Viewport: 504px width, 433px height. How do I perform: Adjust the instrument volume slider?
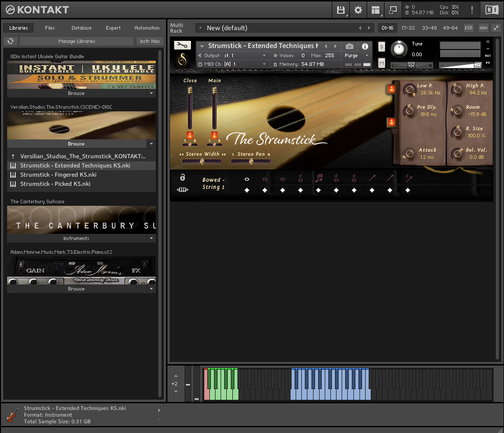[460, 65]
